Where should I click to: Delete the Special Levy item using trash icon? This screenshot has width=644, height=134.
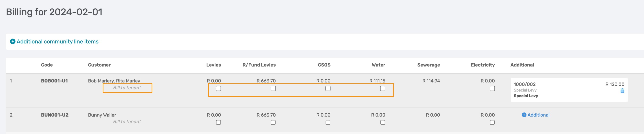point(622,91)
